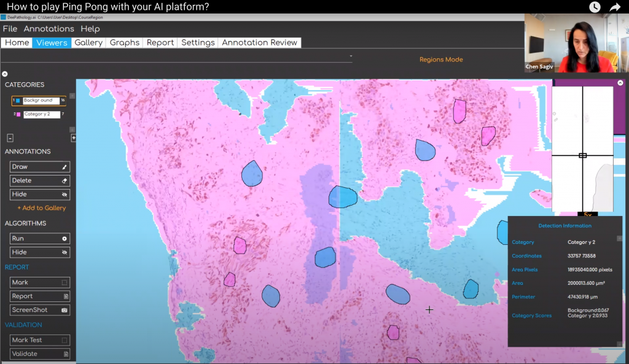Click the YouTube Watch Later clock icon

tap(595, 7)
